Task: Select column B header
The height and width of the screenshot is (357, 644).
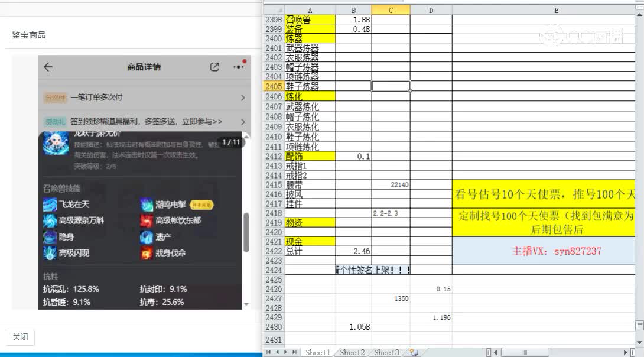Action: (x=354, y=10)
